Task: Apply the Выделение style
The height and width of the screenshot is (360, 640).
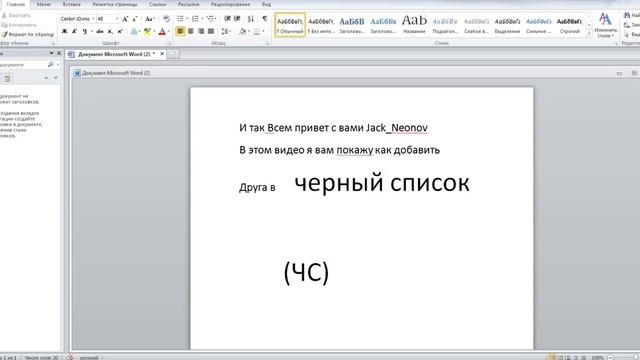Action: point(507,25)
